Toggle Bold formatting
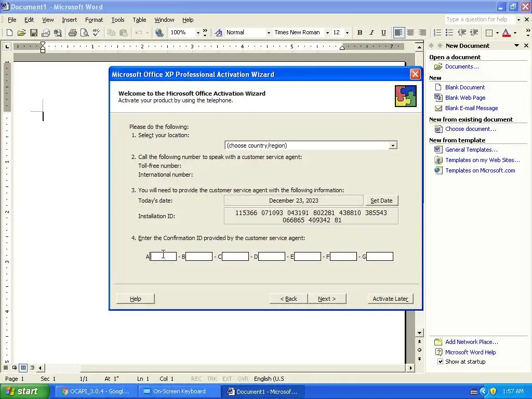This screenshot has width=532, height=399. [360, 33]
